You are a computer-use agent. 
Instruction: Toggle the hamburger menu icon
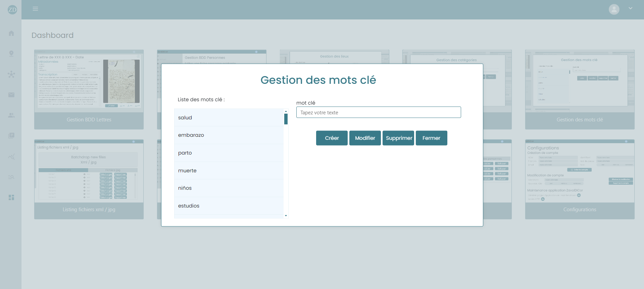35,9
